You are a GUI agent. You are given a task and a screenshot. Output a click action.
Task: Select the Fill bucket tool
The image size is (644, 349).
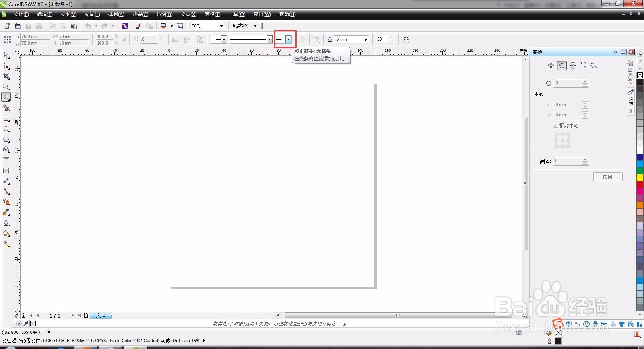click(x=6, y=233)
